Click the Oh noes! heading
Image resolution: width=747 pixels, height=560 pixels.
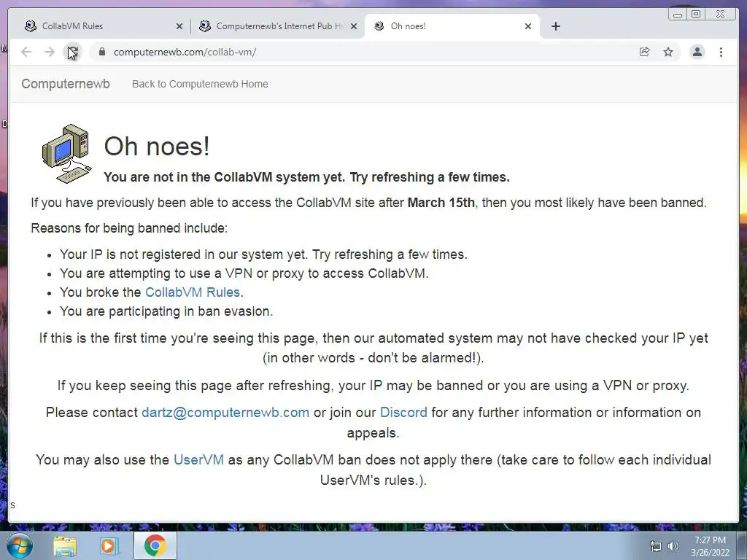[157, 146]
